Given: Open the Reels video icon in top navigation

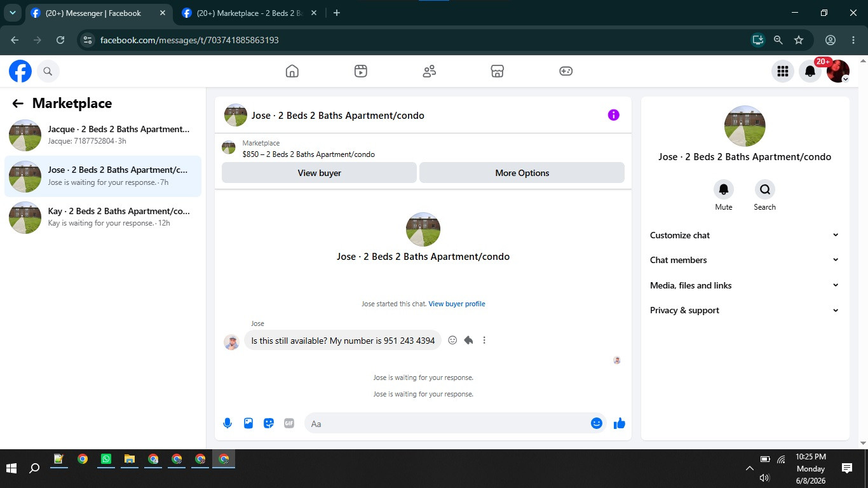Looking at the screenshot, I should click(x=361, y=71).
